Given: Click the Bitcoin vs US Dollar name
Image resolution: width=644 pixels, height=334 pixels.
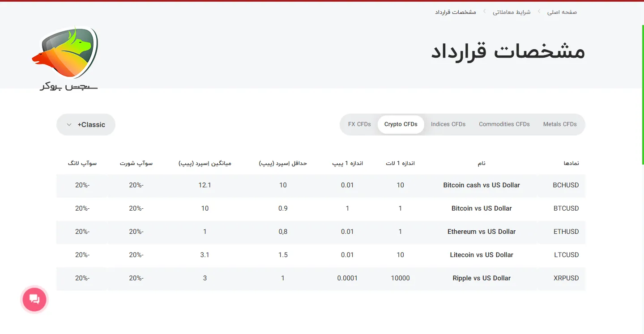Looking at the screenshot, I should pyautogui.click(x=481, y=208).
